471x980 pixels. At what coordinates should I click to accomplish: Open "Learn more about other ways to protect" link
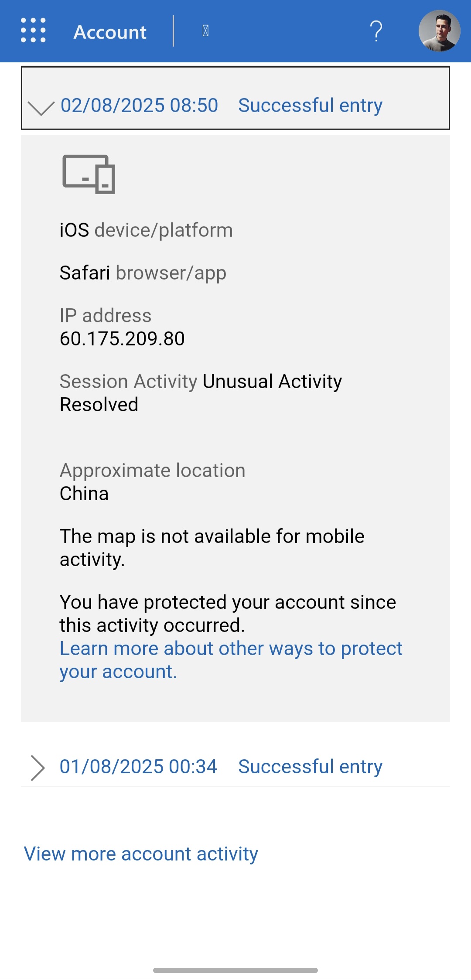coord(231,649)
